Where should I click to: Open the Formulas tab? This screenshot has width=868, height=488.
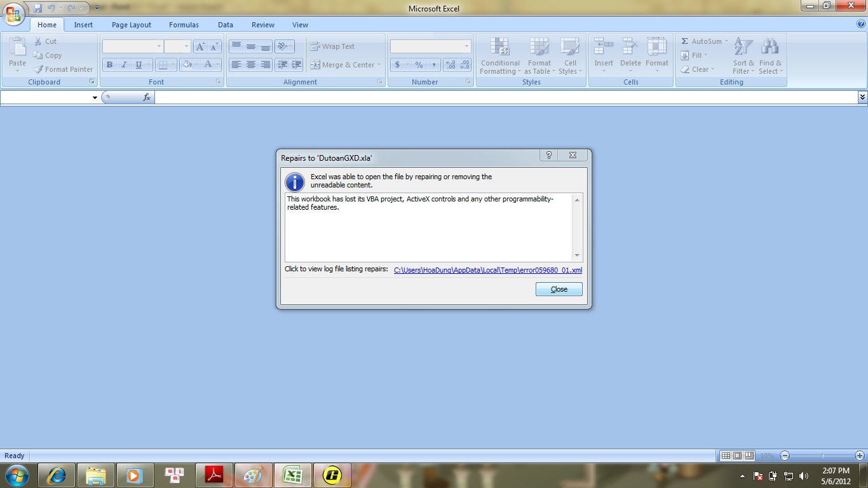[x=184, y=25]
